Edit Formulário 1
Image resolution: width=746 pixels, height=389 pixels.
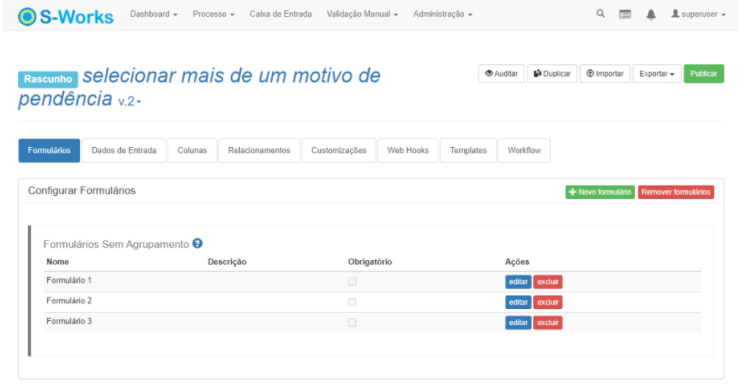pyautogui.click(x=518, y=282)
